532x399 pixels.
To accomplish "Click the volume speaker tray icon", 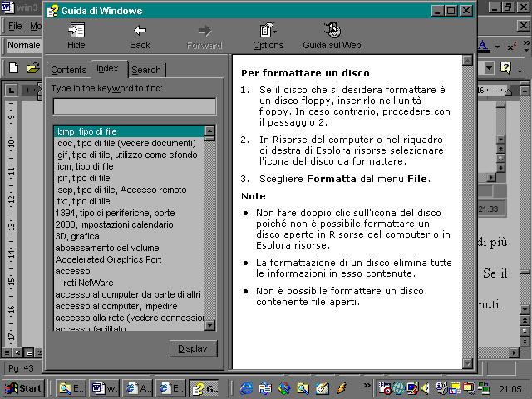I will pos(425,388).
